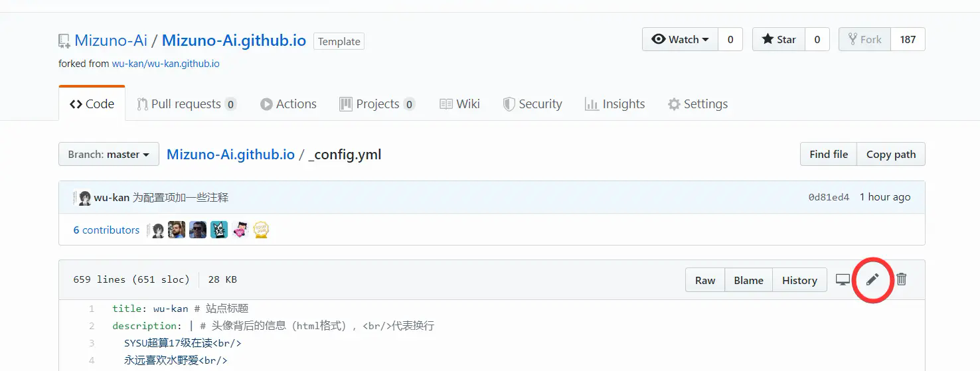Click Mizuno-Ai.github.io in the file breadcrumb
980x371 pixels.
click(230, 155)
